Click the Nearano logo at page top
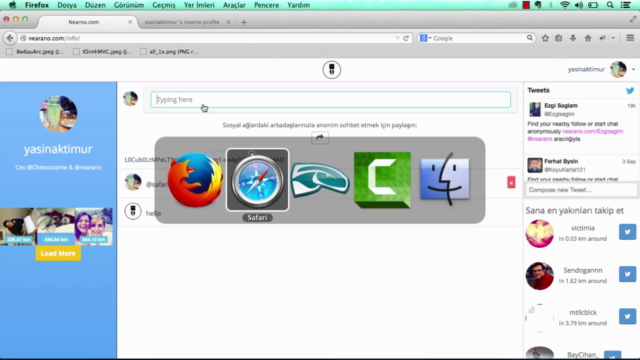The height and width of the screenshot is (360, 640). click(332, 70)
